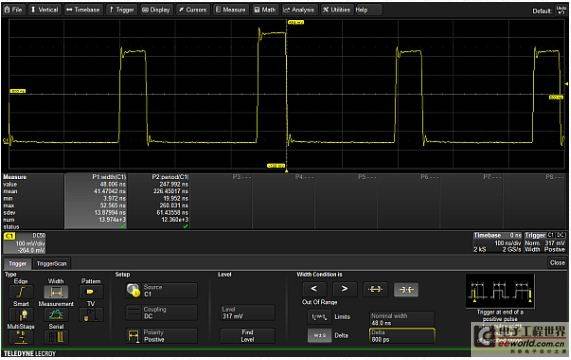Select the Smart trigger type icon
Screen dimensions: 571x360
(x=21, y=314)
